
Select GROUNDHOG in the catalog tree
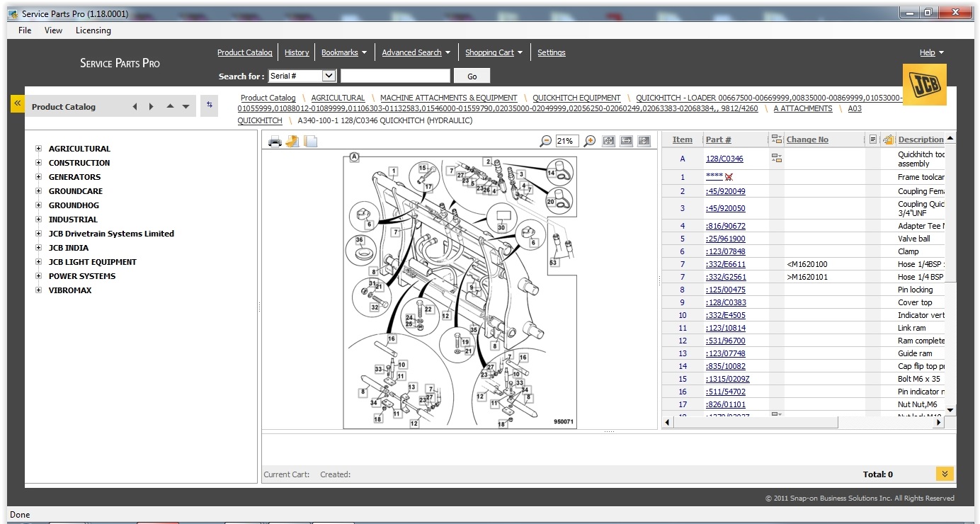pyautogui.click(x=75, y=205)
